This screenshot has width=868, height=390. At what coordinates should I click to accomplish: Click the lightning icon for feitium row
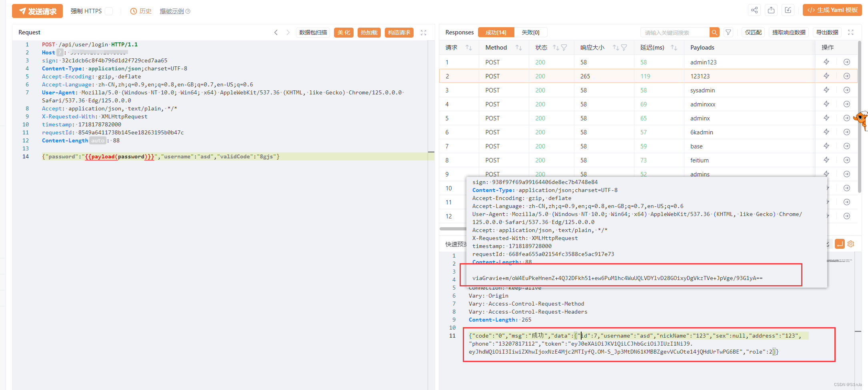pos(826,160)
